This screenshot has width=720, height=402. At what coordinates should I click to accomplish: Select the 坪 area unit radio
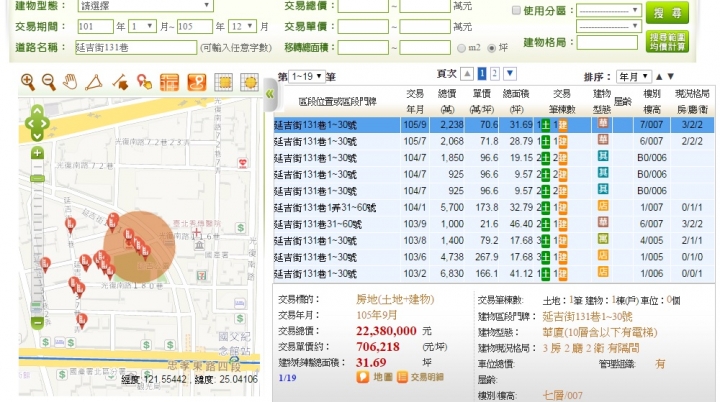(492, 48)
